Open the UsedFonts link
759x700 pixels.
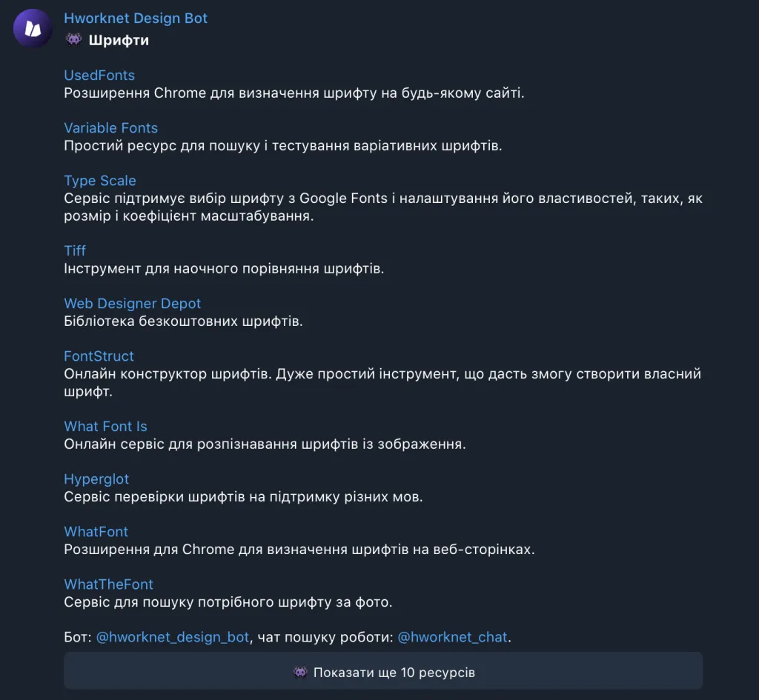click(x=99, y=76)
